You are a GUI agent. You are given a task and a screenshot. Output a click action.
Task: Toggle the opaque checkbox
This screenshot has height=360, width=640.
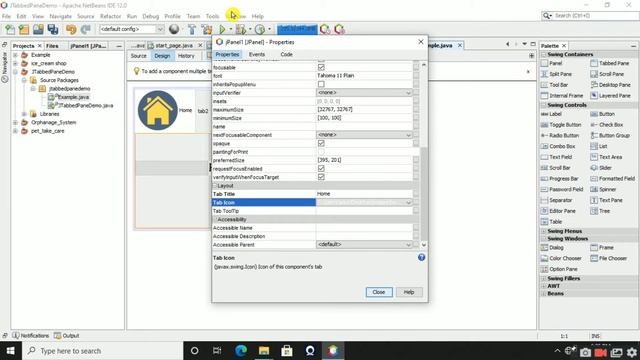tap(321, 143)
